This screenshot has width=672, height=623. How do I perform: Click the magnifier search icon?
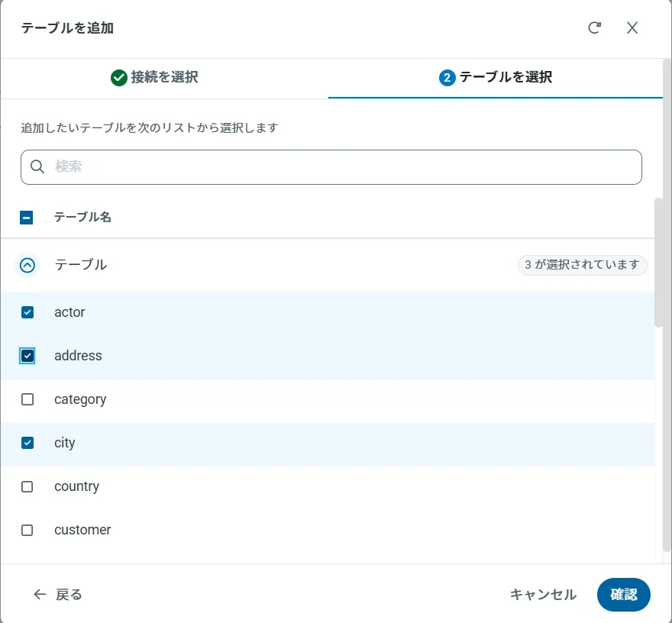pyautogui.click(x=37, y=166)
